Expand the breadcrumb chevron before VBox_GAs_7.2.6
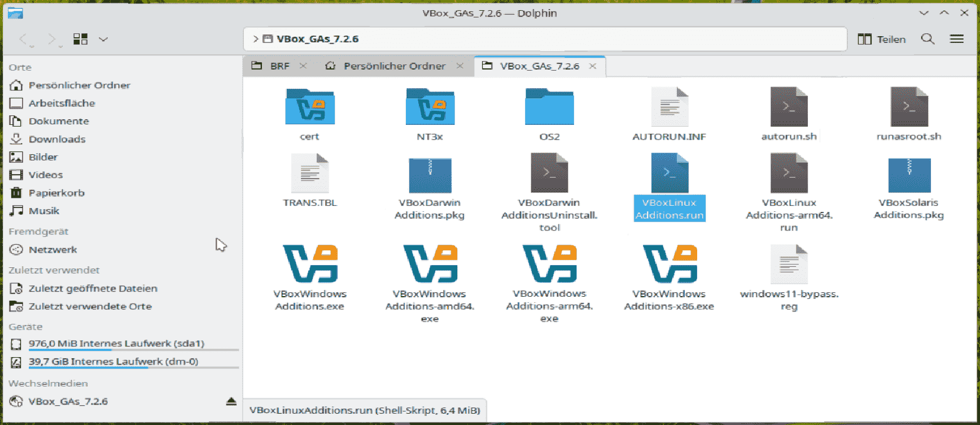Screen dimensions: 980x425 (x=256, y=39)
